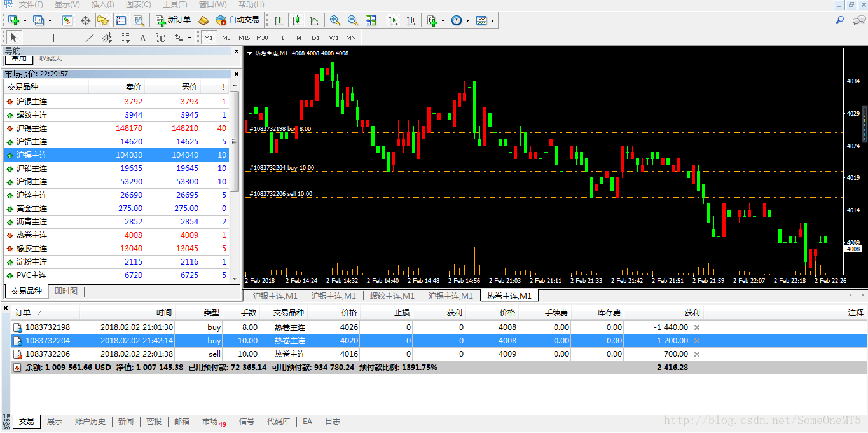
Task: Toggle the Market Watch window icon
Action: [67, 20]
